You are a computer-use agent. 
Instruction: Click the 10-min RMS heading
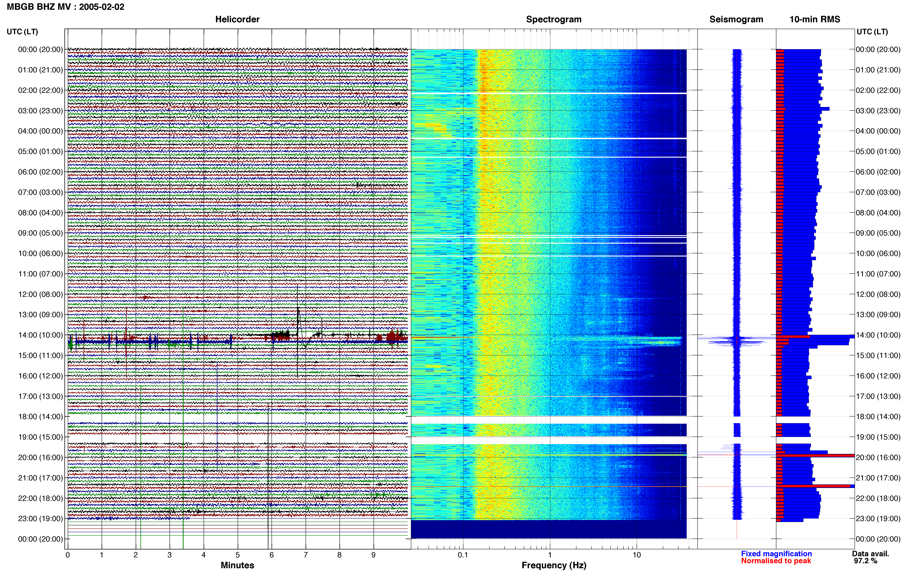point(815,19)
